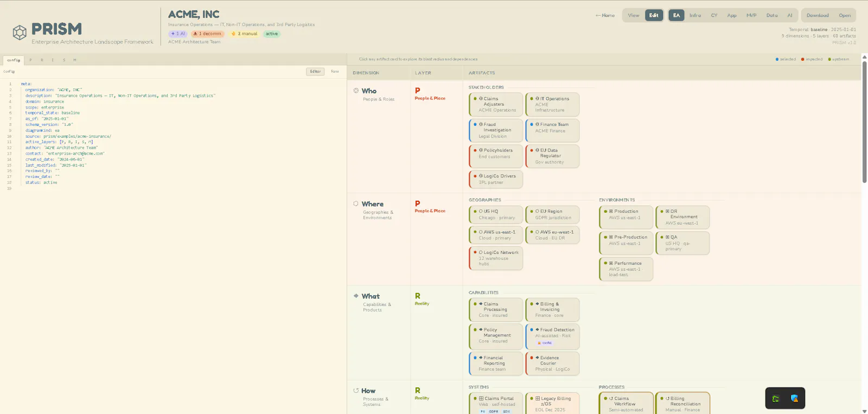The image size is (868, 414).
Task: Select the Evidence Courier capability card
Action: tap(552, 364)
